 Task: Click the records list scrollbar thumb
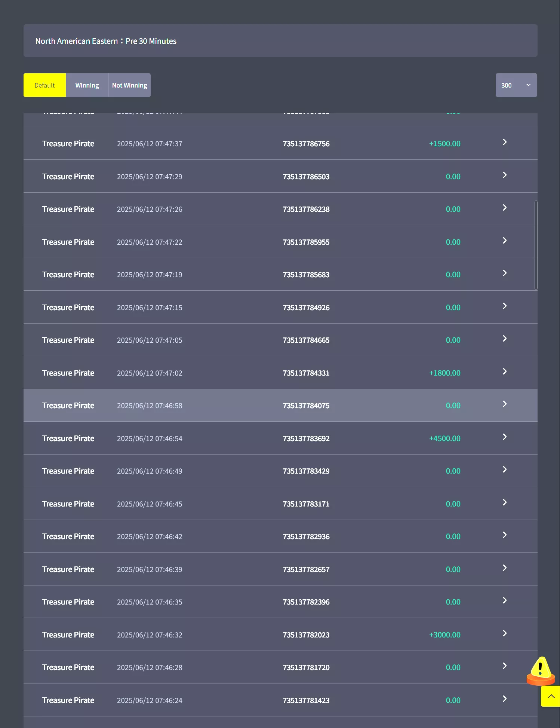point(536,245)
